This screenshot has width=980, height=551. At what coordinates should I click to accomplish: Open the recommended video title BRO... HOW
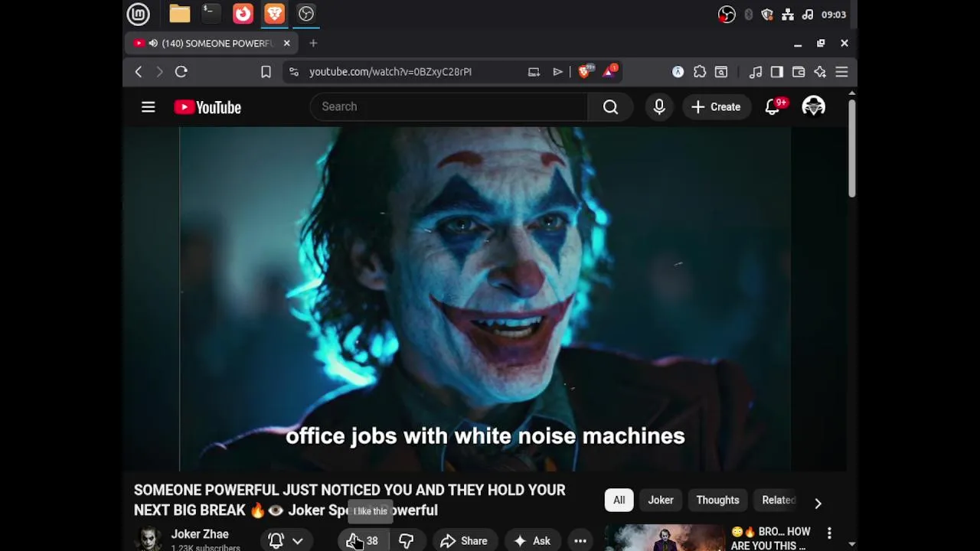coord(770,539)
